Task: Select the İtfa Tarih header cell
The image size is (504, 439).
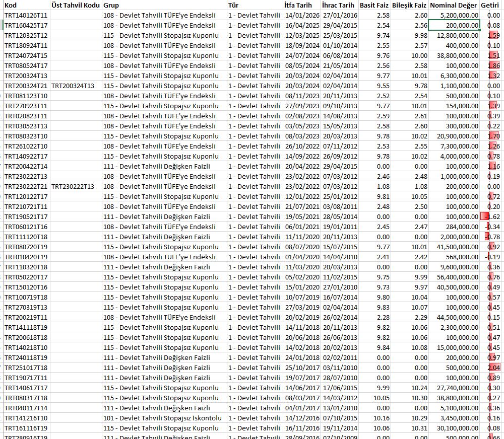Action: (x=302, y=5)
